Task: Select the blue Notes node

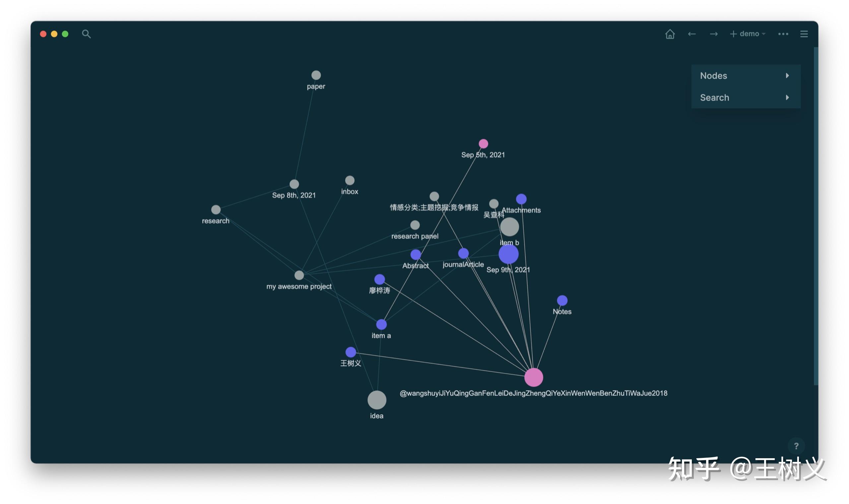Action: (x=562, y=300)
